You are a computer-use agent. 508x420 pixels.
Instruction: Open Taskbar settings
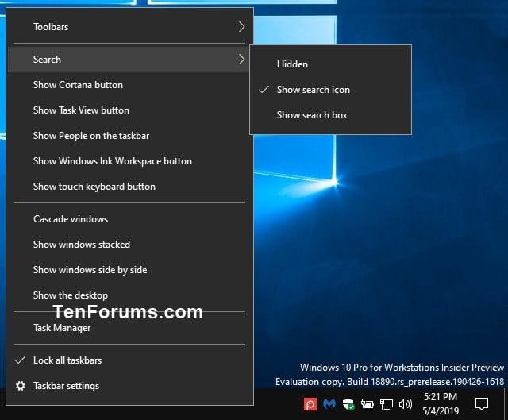click(129, 386)
